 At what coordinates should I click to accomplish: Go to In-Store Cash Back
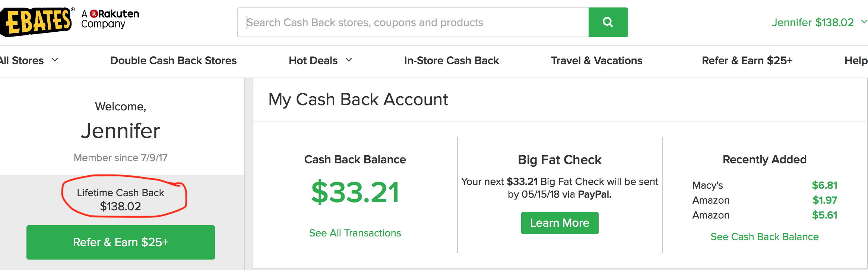pos(451,60)
